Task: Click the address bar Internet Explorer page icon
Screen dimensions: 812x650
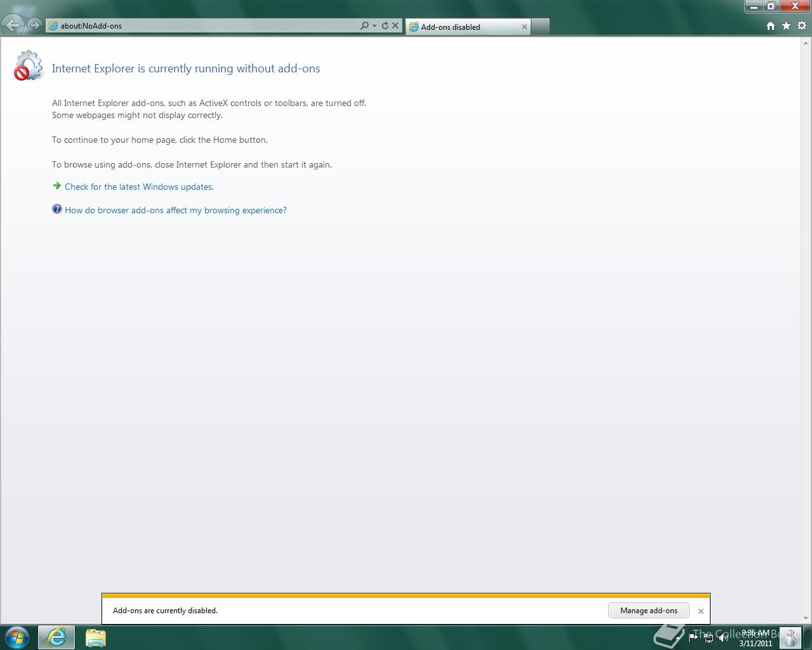Action: [x=53, y=26]
